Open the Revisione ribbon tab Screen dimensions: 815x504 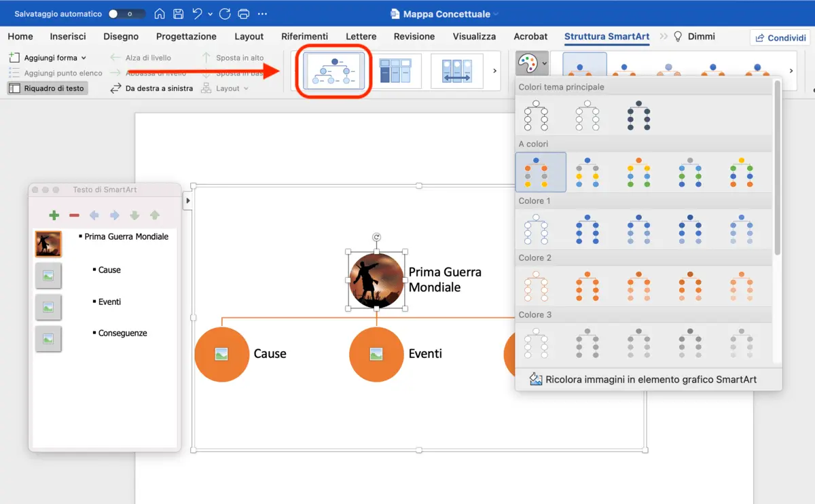coord(414,36)
